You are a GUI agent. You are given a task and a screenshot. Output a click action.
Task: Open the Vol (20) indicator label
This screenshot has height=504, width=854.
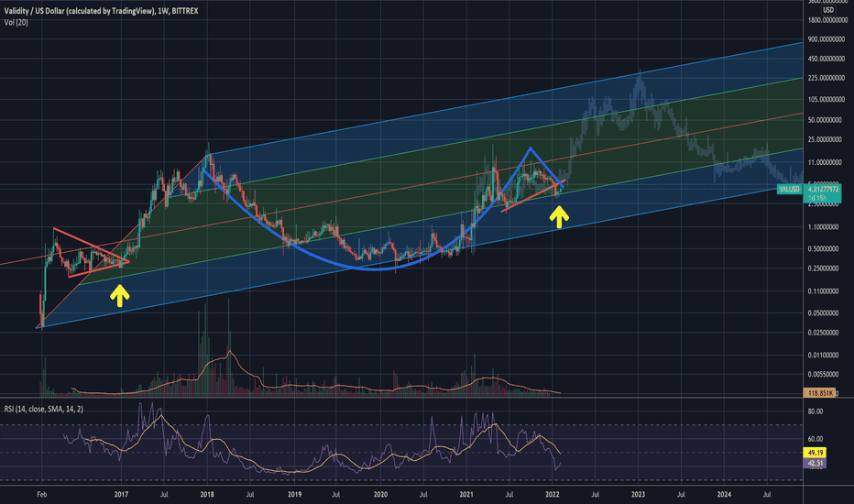[16, 22]
